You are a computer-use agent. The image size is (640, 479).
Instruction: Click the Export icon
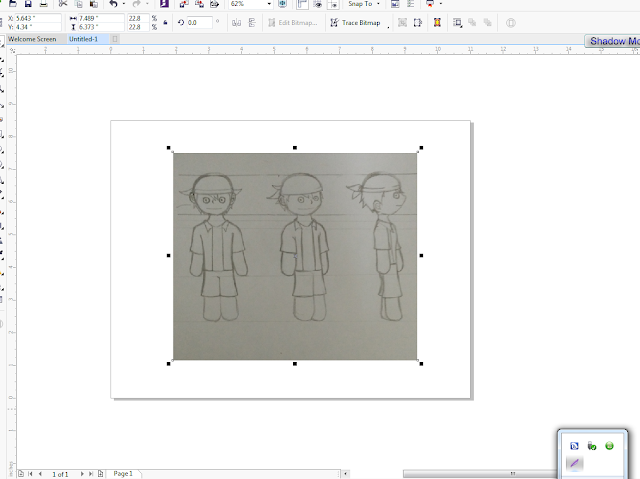[x=199, y=4]
